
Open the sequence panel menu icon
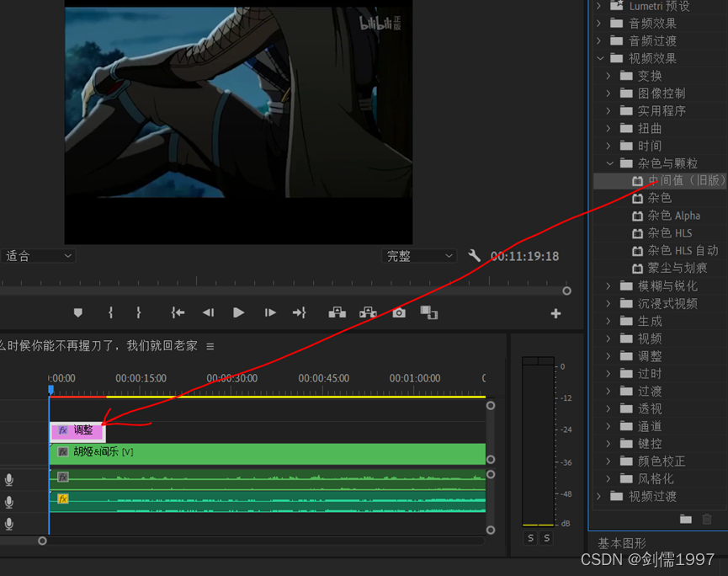pos(210,347)
